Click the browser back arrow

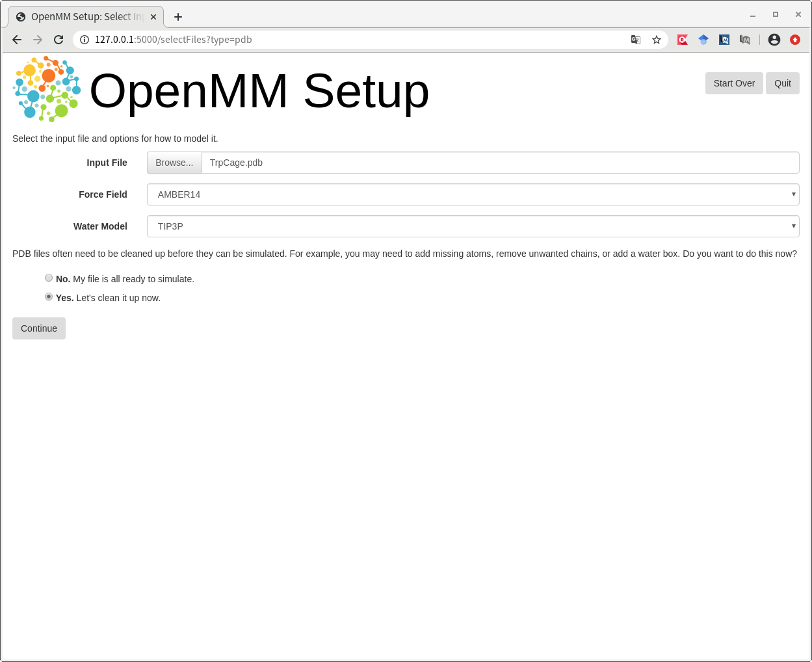(17, 40)
